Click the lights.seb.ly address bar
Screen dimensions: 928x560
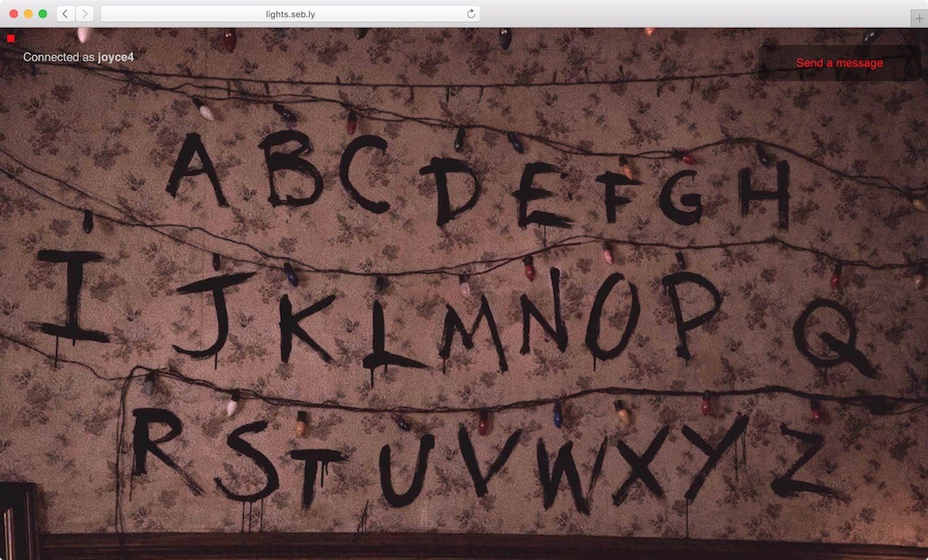[x=290, y=14]
